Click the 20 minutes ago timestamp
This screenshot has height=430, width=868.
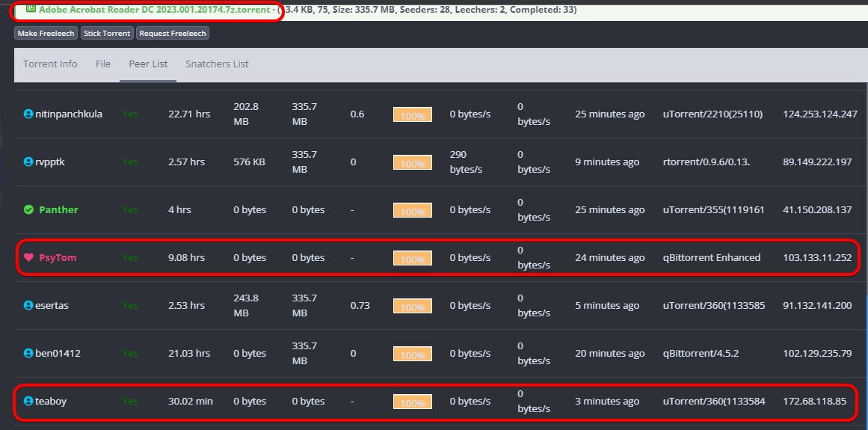609,353
